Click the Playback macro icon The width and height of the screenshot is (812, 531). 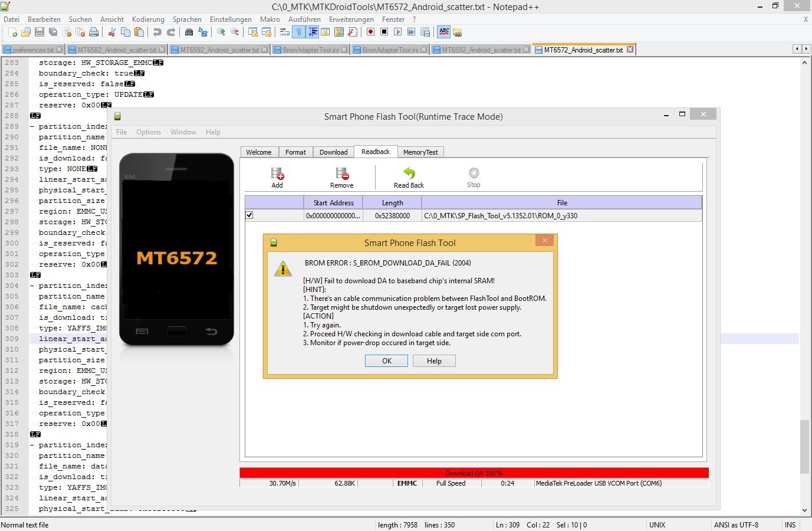(x=397, y=32)
